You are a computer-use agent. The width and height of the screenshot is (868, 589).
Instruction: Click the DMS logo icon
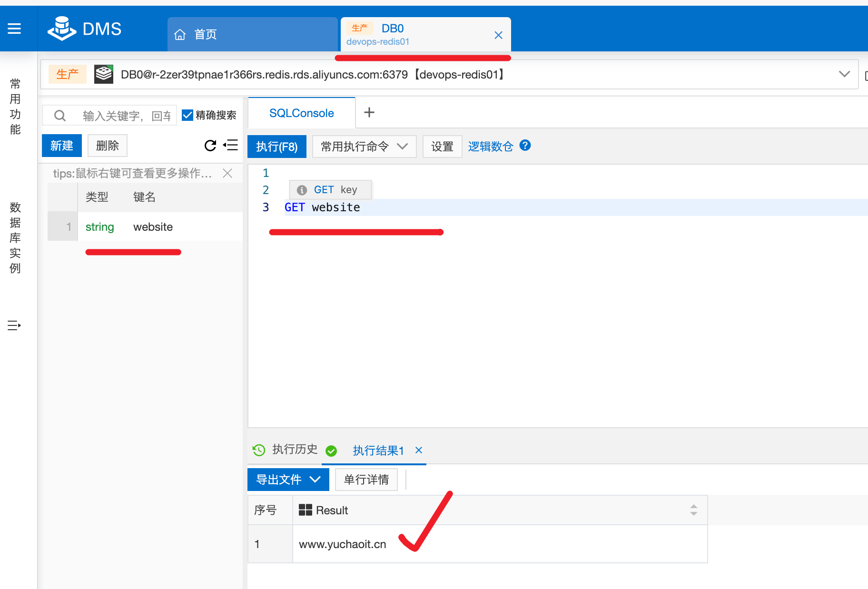click(61, 29)
